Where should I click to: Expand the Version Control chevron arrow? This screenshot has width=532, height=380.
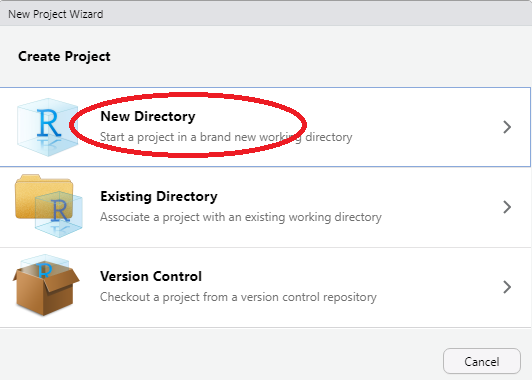coord(507,287)
